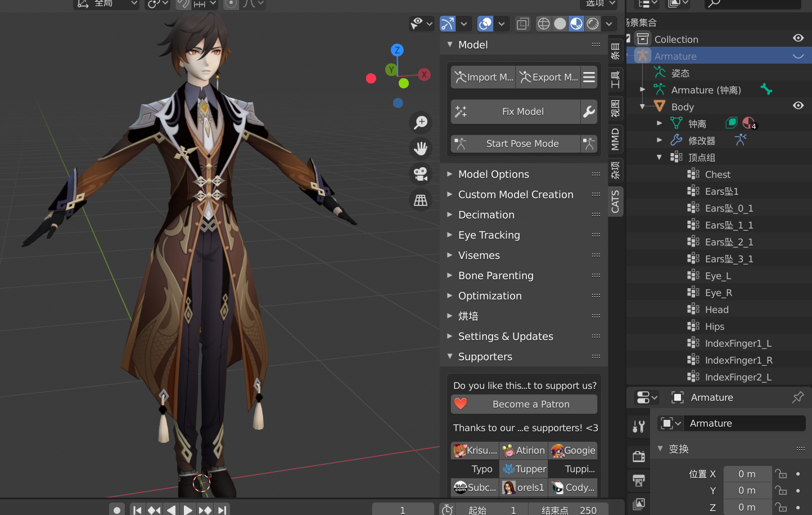Click the Fix Model wrench settings icon
The width and height of the screenshot is (812, 515).
point(589,111)
